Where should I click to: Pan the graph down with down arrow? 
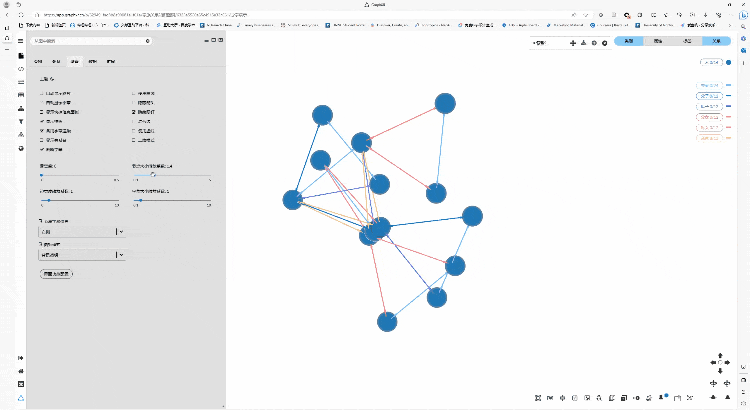(x=720, y=370)
